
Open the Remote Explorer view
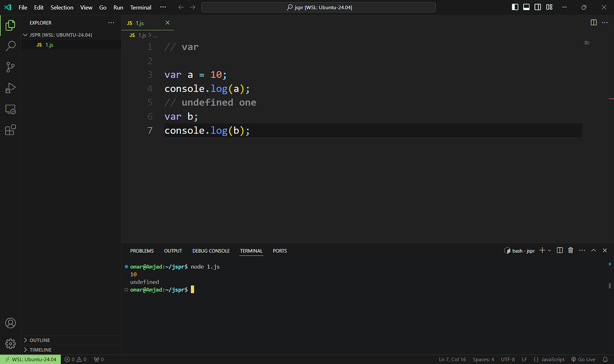coord(10,109)
